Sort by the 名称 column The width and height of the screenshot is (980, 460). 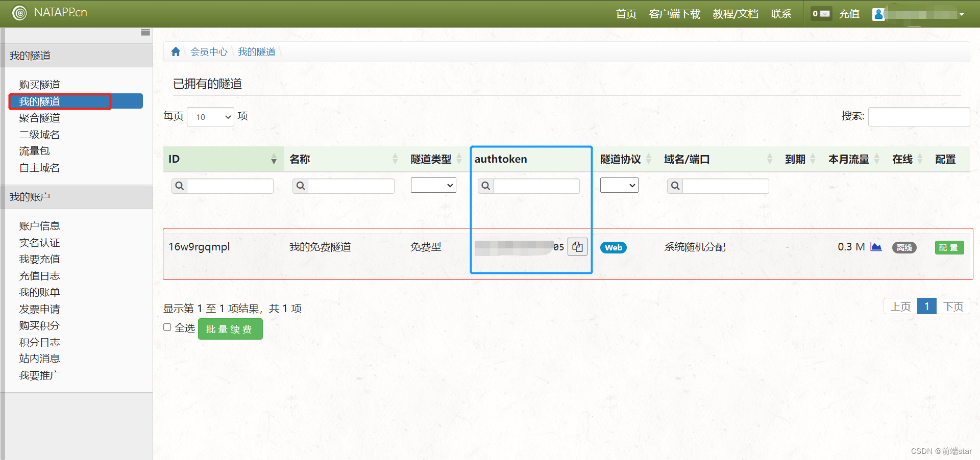point(395,159)
